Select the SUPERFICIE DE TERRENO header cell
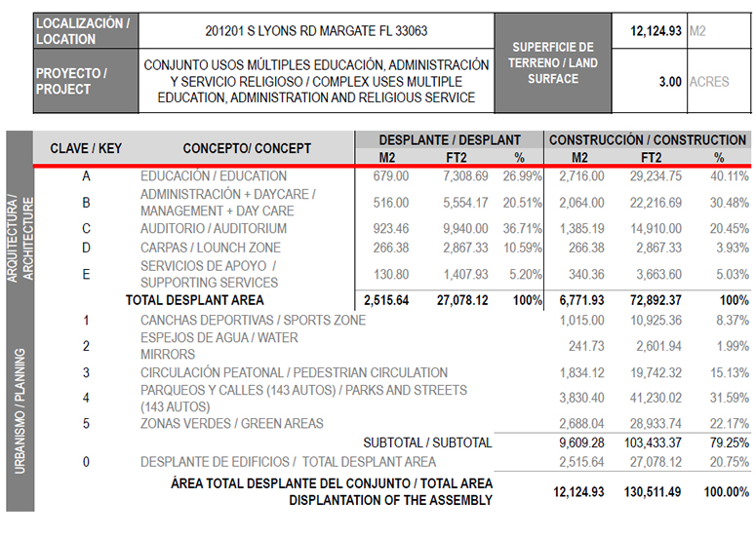 [552, 62]
